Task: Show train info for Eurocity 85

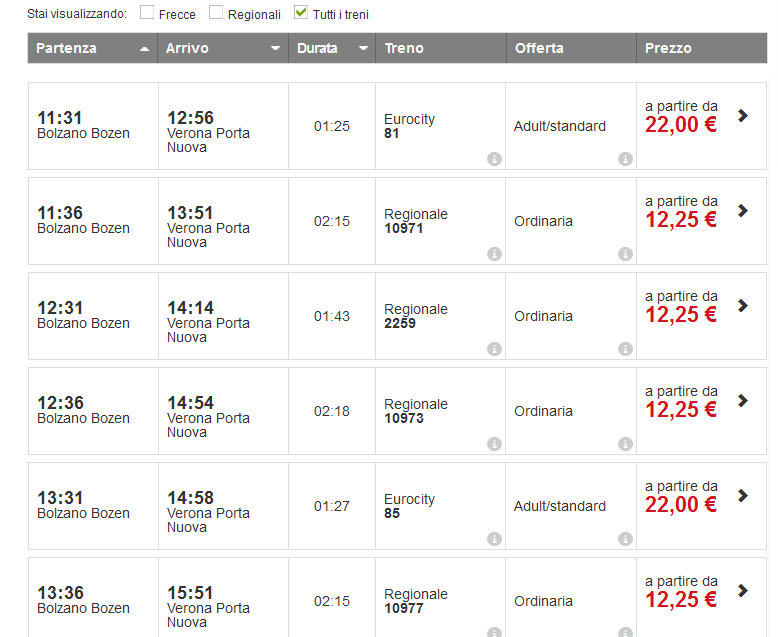Action: [494, 539]
